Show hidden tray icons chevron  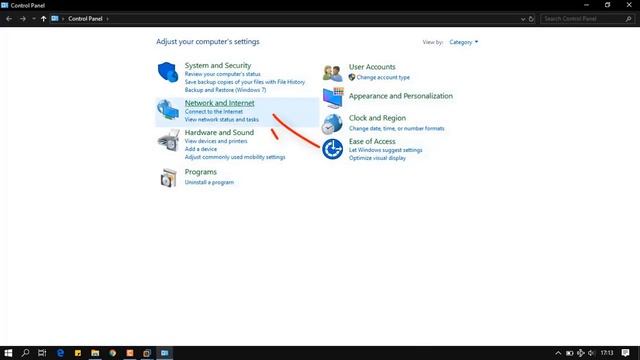click(558, 353)
